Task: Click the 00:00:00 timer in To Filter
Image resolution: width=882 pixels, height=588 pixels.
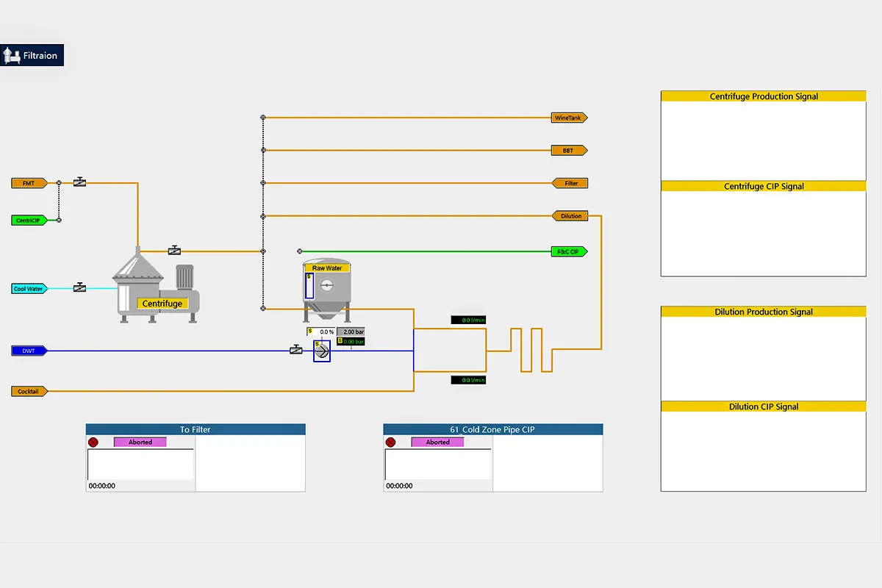Action: click(x=102, y=486)
